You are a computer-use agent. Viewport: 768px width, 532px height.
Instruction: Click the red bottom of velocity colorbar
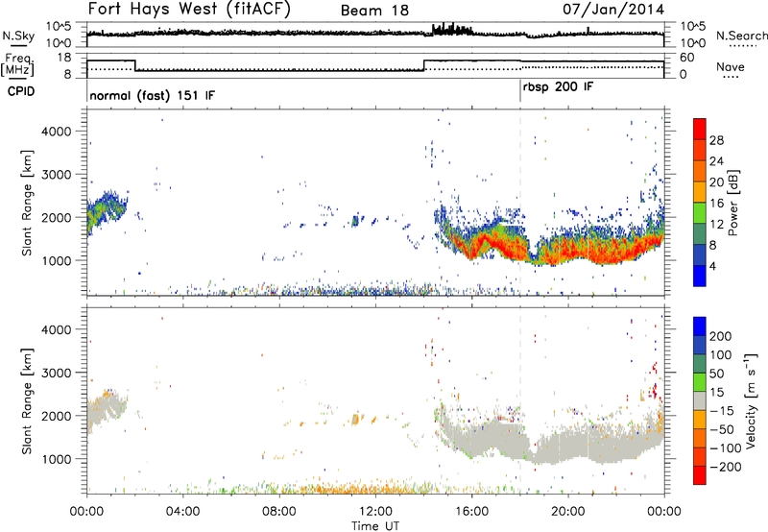point(700,475)
